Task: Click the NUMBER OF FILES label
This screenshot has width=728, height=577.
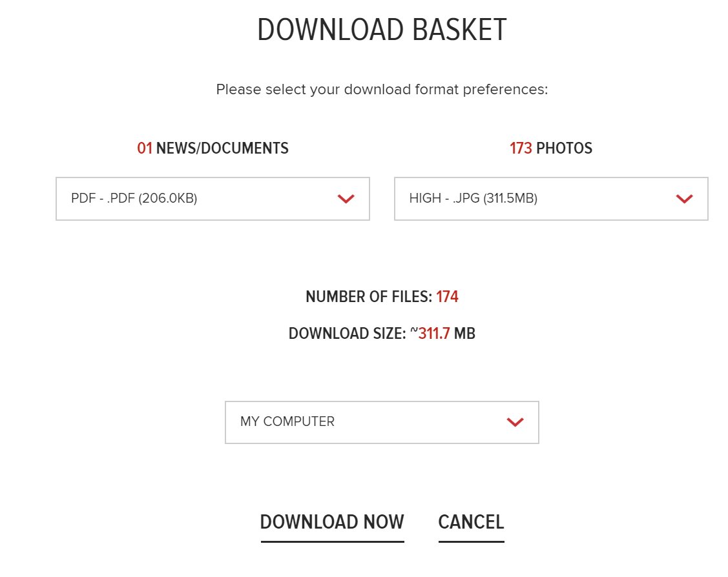Action: (x=368, y=297)
